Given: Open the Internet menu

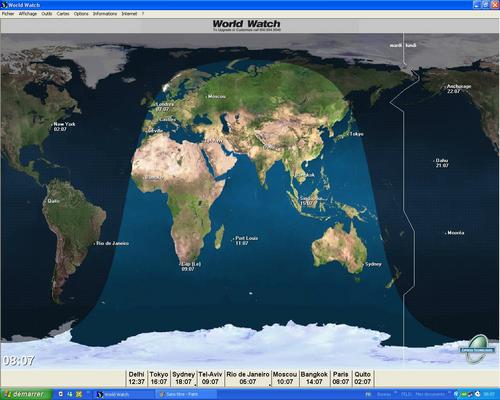Looking at the screenshot, I should click(x=129, y=14).
